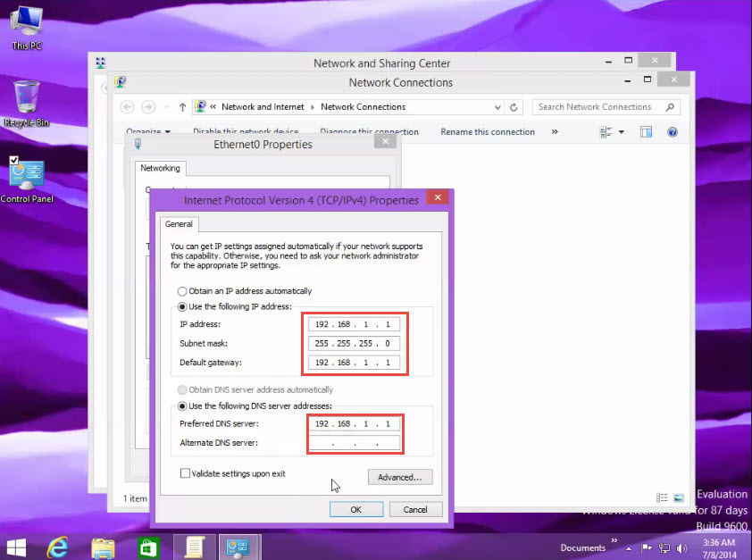Image resolution: width=752 pixels, height=560 pixels.
Task: Click the Help icon in Network Connections toolbar
Action: [x=672, y=132]
